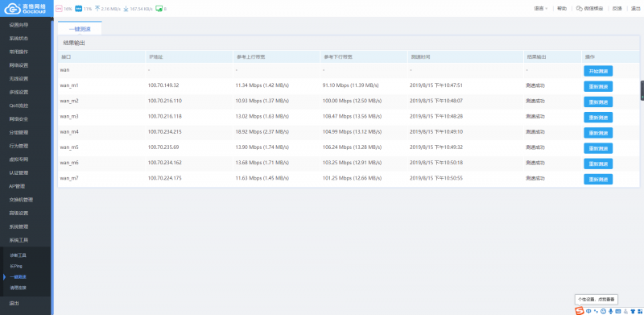Click 开始测速 button for wan
644x315 pixels.
598,71
